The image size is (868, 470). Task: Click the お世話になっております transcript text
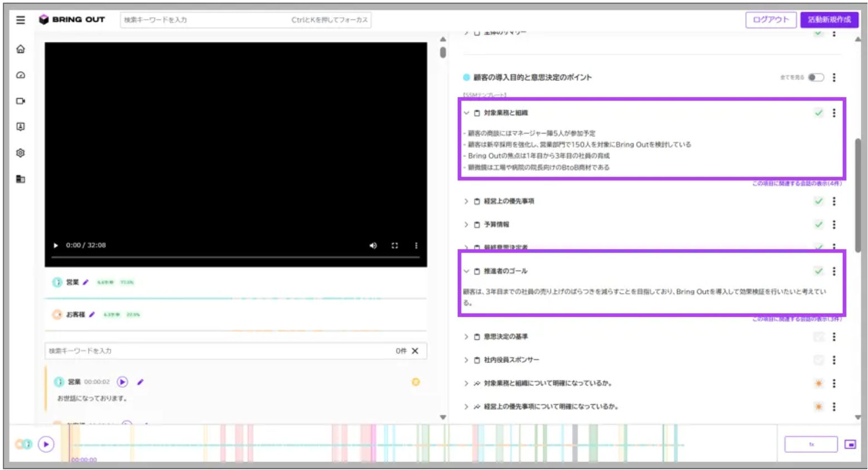pyautogui.click(x=93, y=398)
